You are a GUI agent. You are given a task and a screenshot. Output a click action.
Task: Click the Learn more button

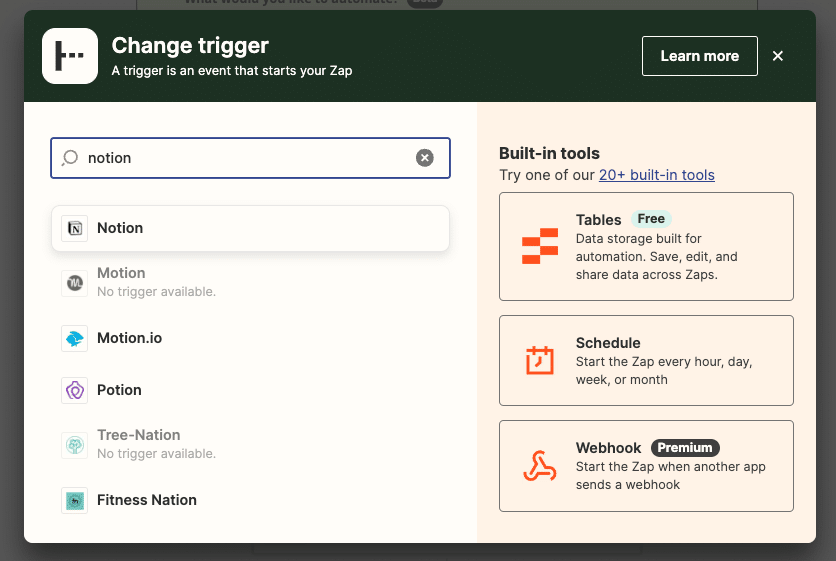(x=700, y=56)
